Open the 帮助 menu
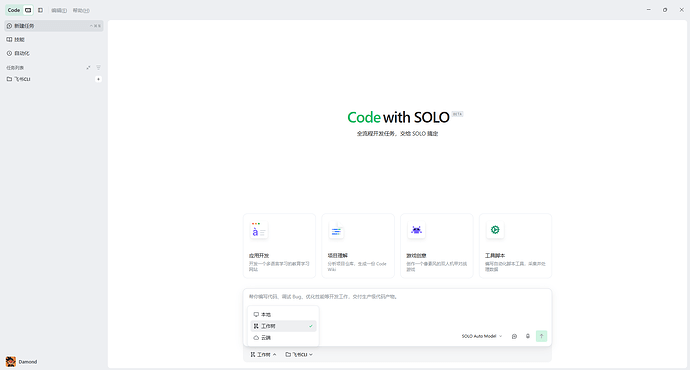This screenshot has height=370, width=690. click(81, 11)
